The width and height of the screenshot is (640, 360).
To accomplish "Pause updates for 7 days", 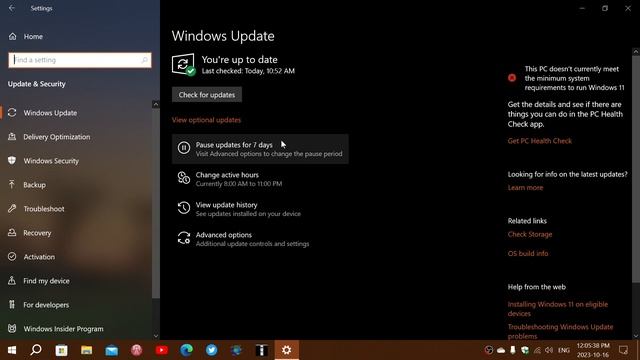I will point(260,149).
